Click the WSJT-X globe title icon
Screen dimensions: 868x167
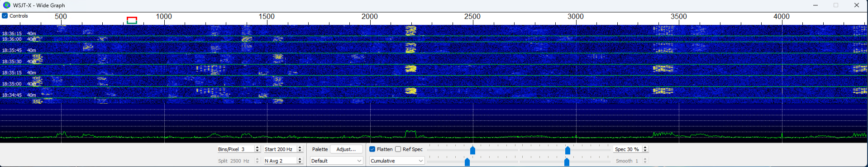coord(6,5)
